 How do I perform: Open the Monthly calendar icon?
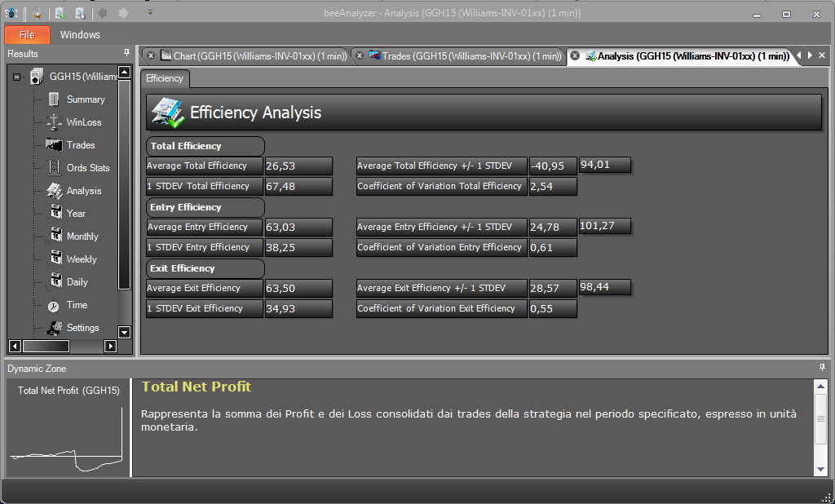56,235
